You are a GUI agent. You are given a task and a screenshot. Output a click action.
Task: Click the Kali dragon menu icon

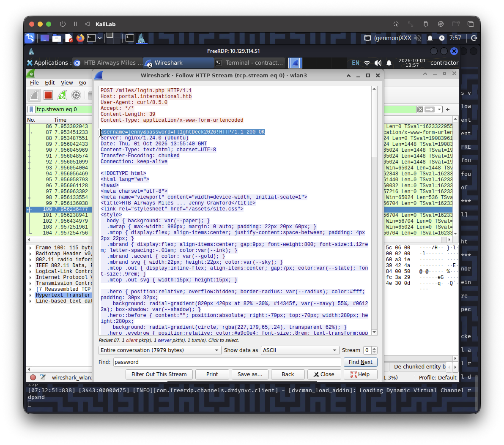click(30, 38)
